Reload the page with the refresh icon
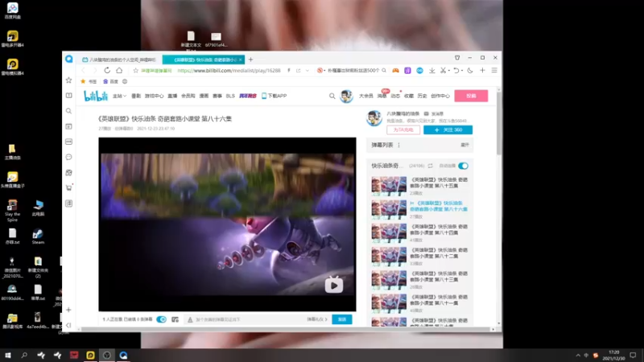The image size is (644, 362). (x=107, y=70)
